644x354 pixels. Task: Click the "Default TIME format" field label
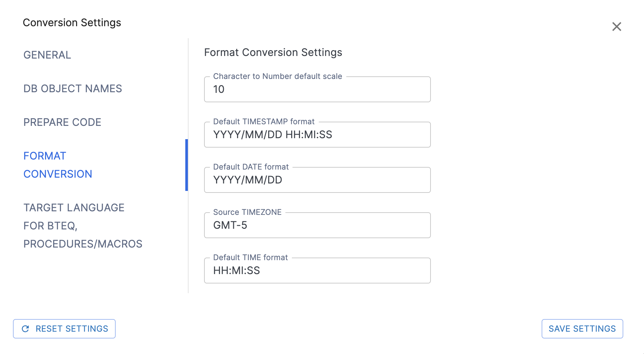[x=250, y=258]
